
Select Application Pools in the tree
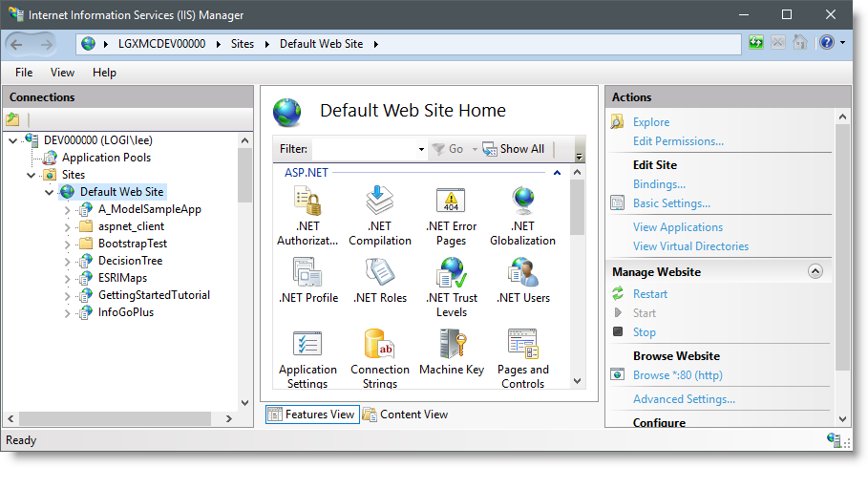point(106,158)
